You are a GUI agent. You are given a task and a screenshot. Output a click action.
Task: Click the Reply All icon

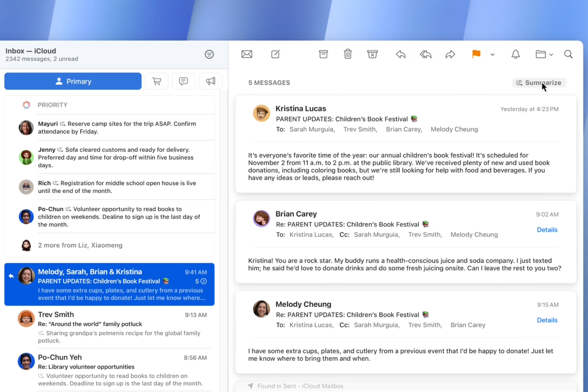[x=425, y=54]
